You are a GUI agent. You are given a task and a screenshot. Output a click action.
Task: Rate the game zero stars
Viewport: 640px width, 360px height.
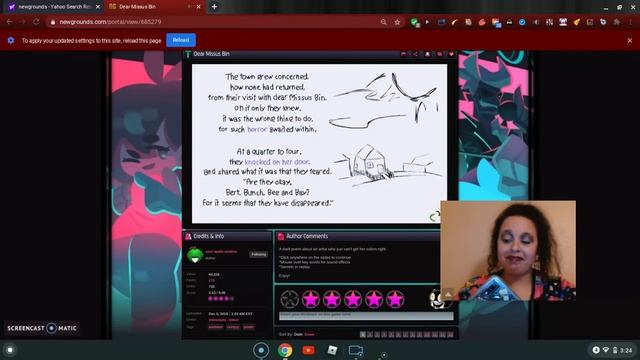[289, 299]
